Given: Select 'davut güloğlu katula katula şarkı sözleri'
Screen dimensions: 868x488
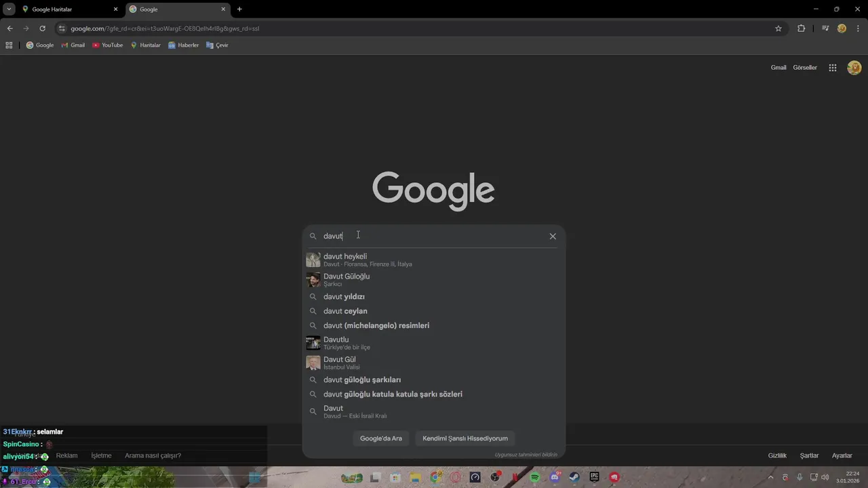Looking at the screenshot, I should coord(434,394).
